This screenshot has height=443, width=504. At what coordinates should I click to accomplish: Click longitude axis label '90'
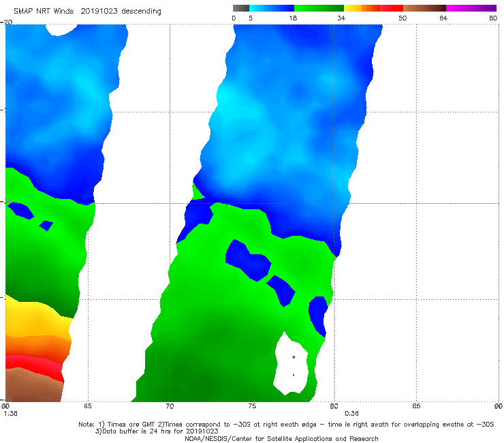pyautogui.click(x=499, y=406)
